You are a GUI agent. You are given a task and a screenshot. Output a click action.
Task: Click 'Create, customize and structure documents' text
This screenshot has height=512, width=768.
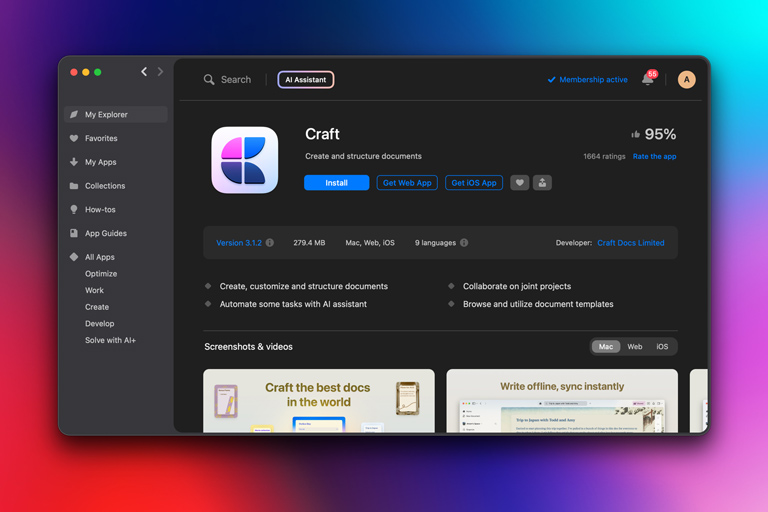point(304,286)
